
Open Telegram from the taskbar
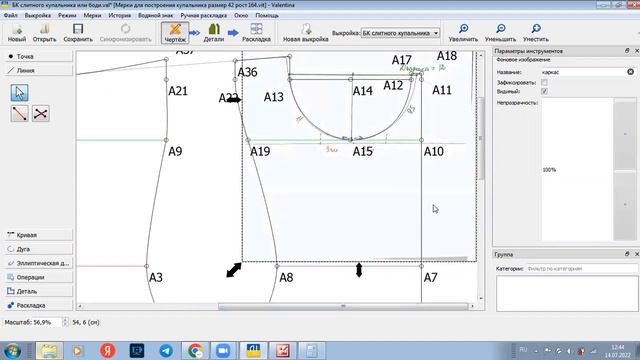166,351
